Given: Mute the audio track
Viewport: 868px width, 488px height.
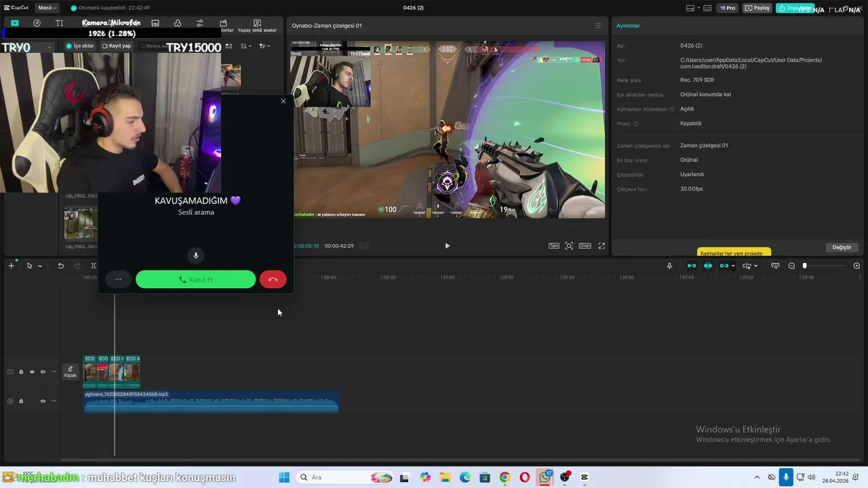Looking at the screenshot, I should pyautogui.click(x=43, y=401).
